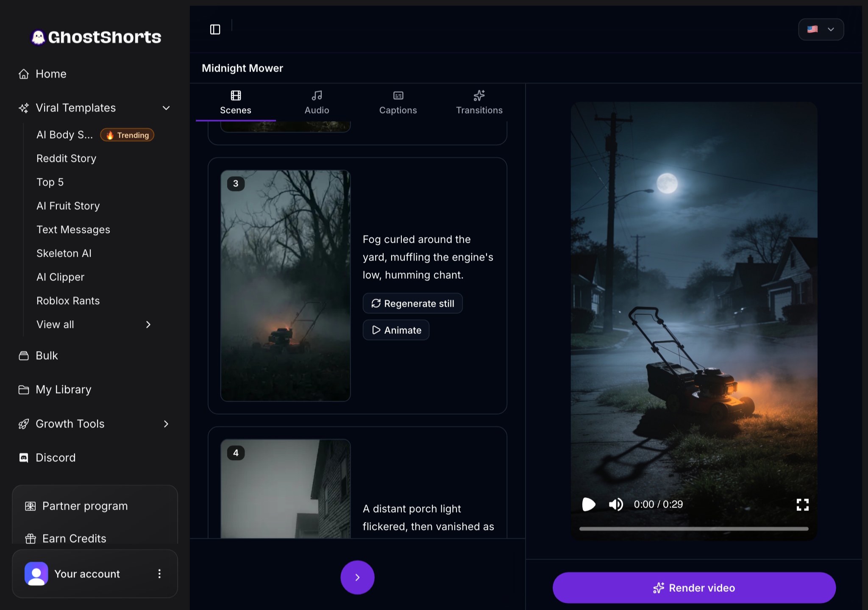Open the account options three-dot menu
Image resolution: width=868 pixels, height=610 pixels.
[159, 574]
